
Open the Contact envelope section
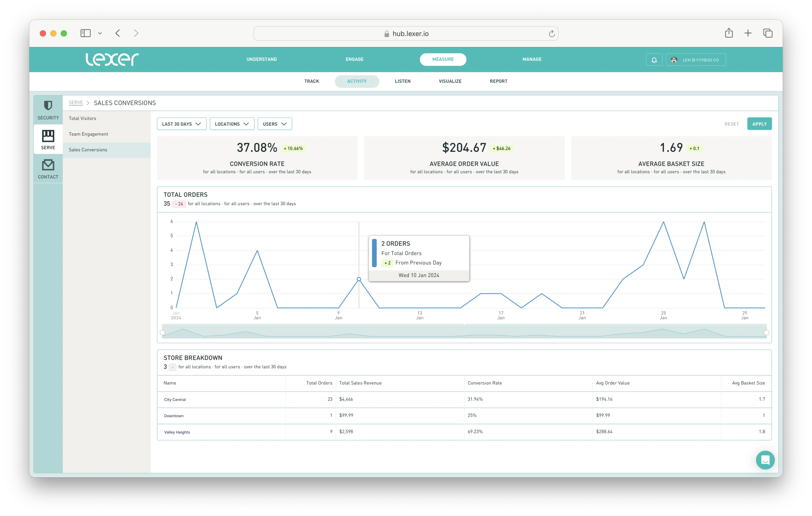pos(48,169)
